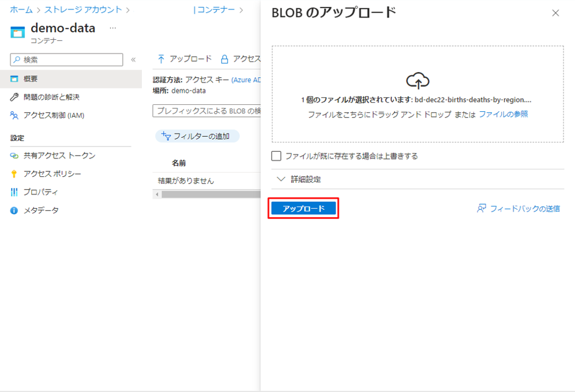Click the magnifier icon in search box
Screen dimensions: 575x392
[x=17, y=59]
